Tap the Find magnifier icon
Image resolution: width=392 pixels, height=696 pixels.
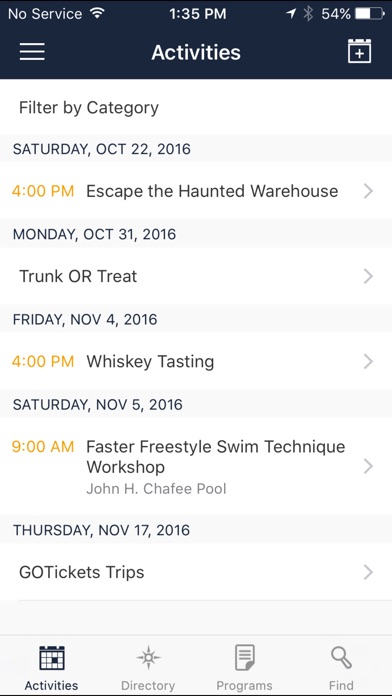click(x=341, y=658)
